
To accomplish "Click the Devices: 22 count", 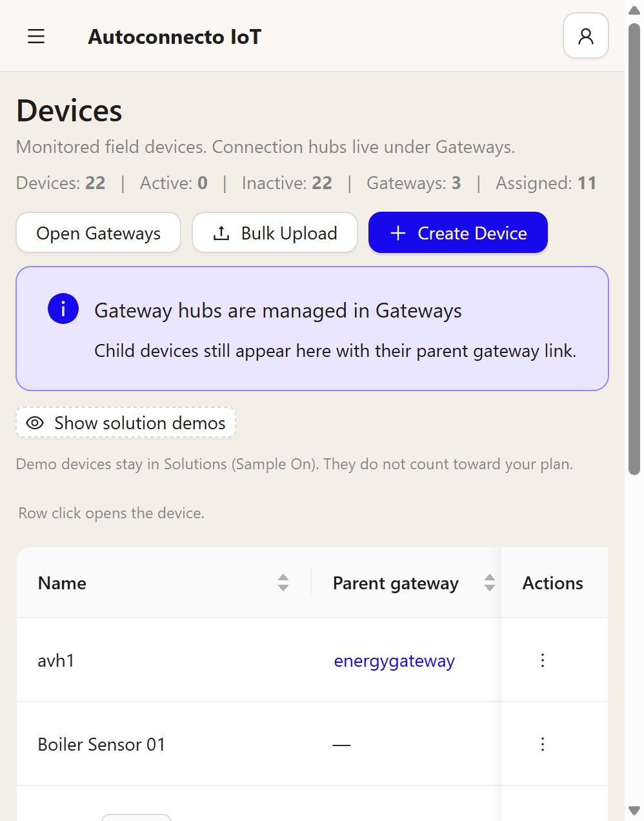I will pos(61,183).
